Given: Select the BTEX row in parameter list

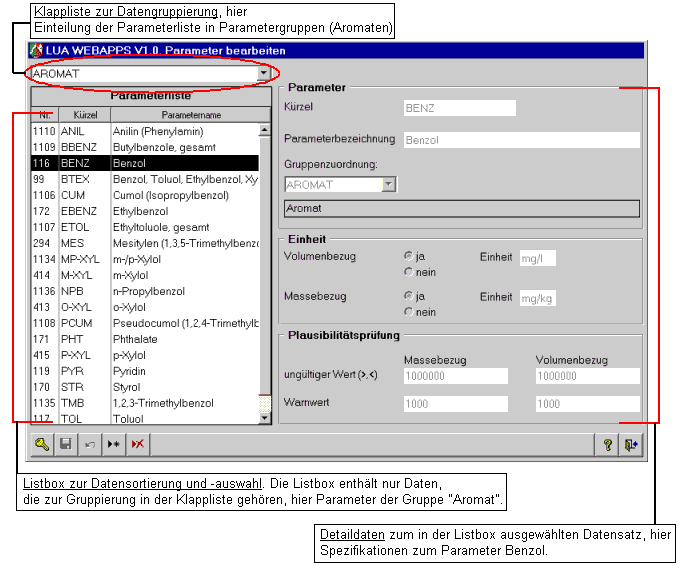Looking at the screenshot, I should click(145, 178).
